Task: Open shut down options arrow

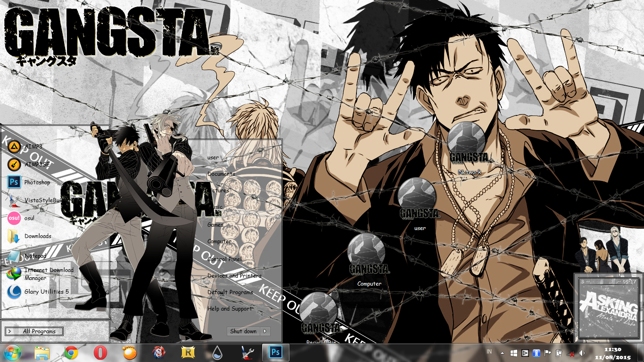Action: (265, 331)
